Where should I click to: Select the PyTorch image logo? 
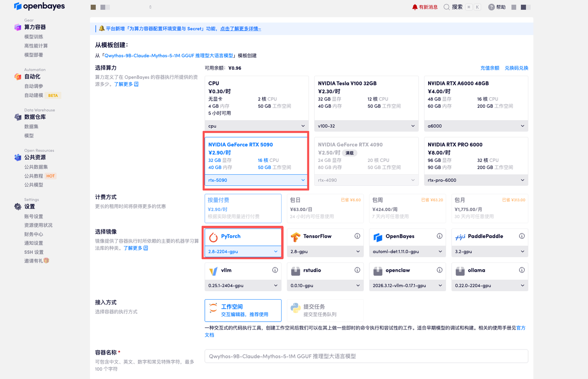(x=213, y=237)
